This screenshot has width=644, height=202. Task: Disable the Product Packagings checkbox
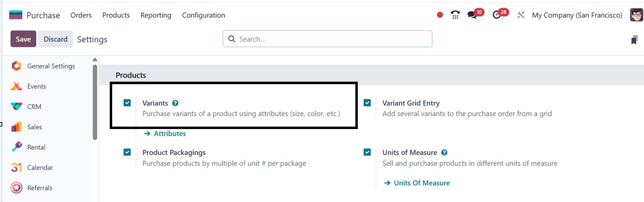pyautogui.click(x=127, y=152)
